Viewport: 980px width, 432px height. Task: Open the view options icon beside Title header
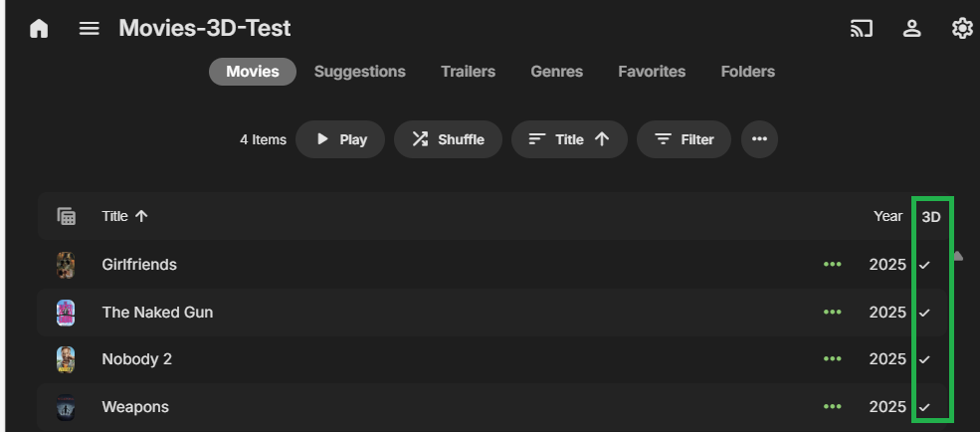click(x=67, y=216)
